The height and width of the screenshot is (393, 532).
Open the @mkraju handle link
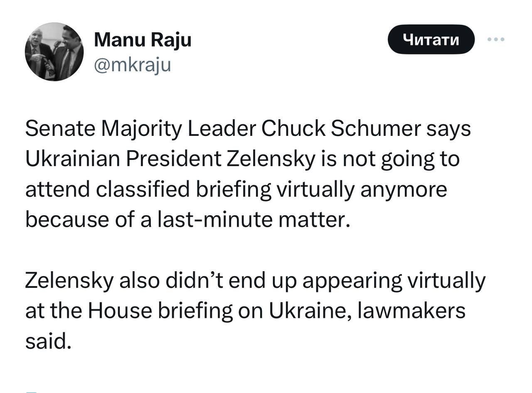(133, 65)
